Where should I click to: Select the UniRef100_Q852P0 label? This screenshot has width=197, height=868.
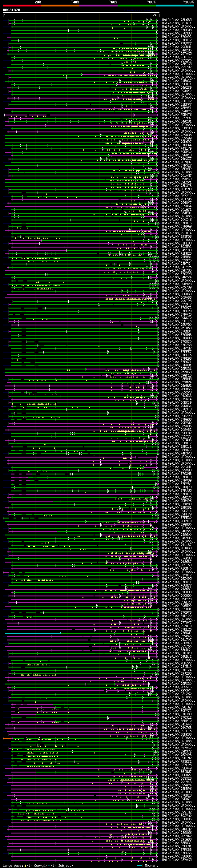pos(177,60)
